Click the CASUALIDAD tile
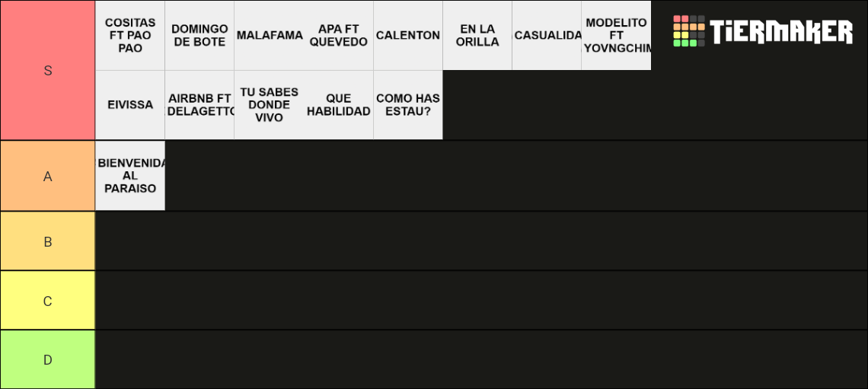The image size is (868, 389). [x=547, y=36]
